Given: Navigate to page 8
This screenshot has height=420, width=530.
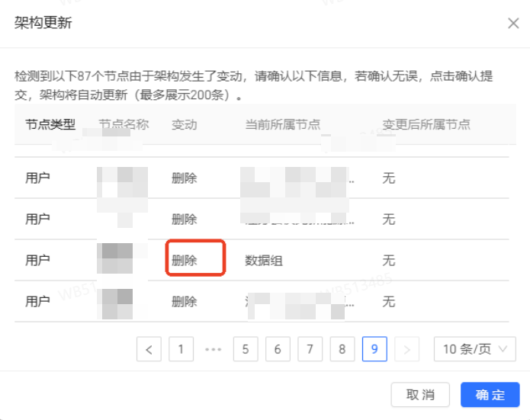Looking at the screenshot, I should [x=342, y=350].
